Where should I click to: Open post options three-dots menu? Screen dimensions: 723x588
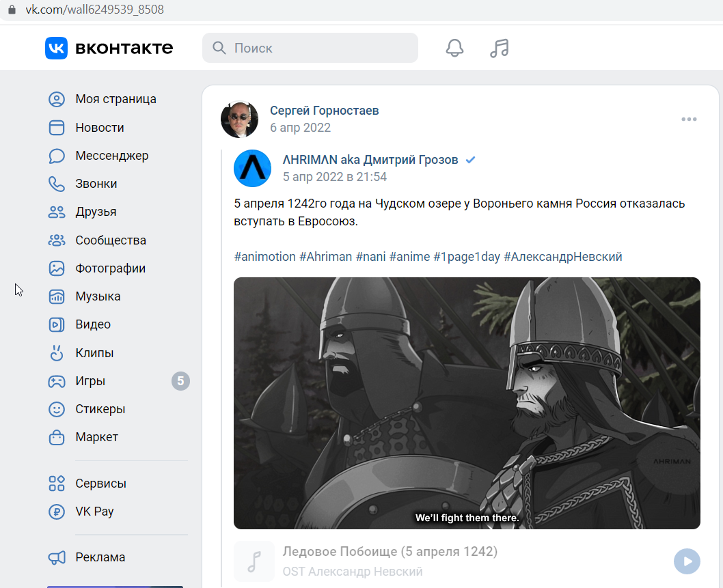click(689, 119)
